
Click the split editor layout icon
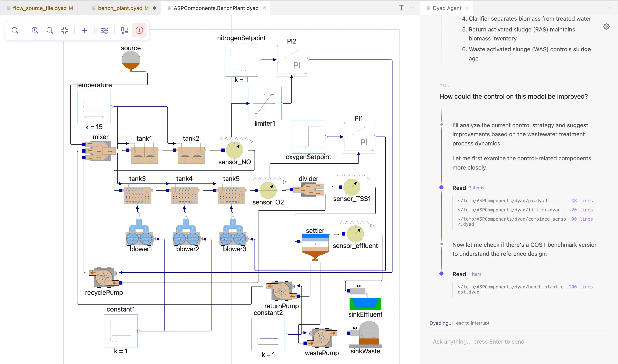pos(401,8)
